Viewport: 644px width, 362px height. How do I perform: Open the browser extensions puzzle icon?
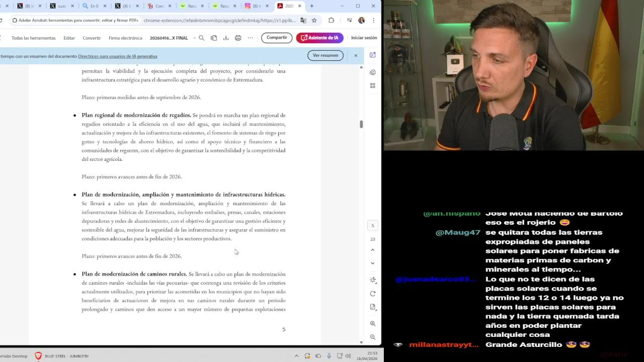[331, 21]
